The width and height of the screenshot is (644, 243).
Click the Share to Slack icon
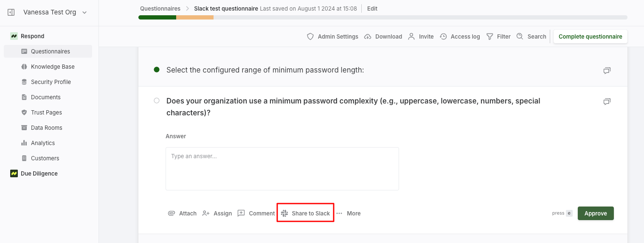(284, 213)
